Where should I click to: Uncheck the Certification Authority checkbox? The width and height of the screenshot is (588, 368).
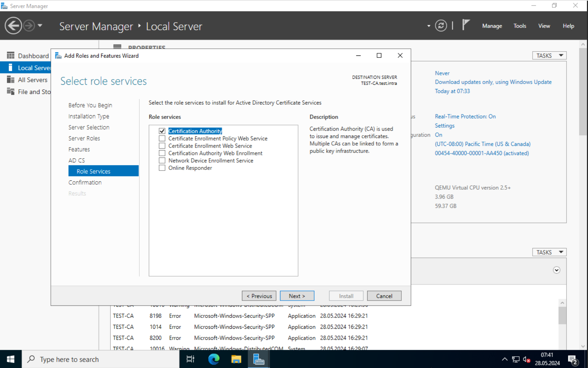coord(162,131)
